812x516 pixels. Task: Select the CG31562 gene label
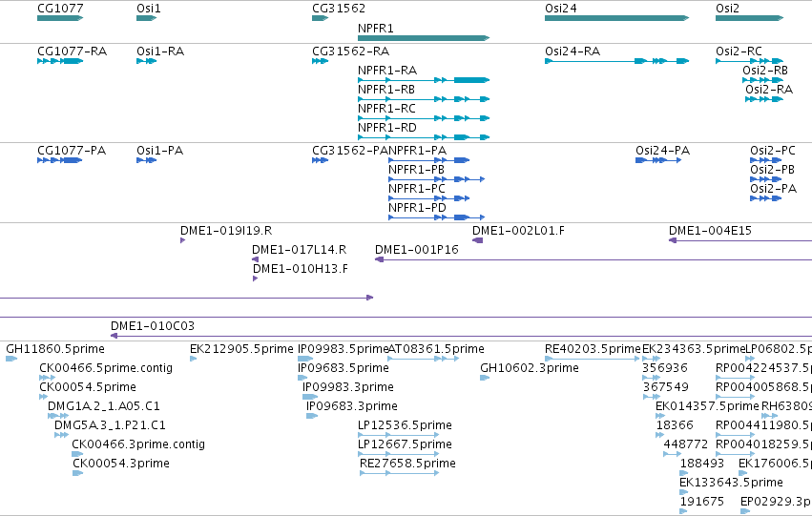(339, 9)
